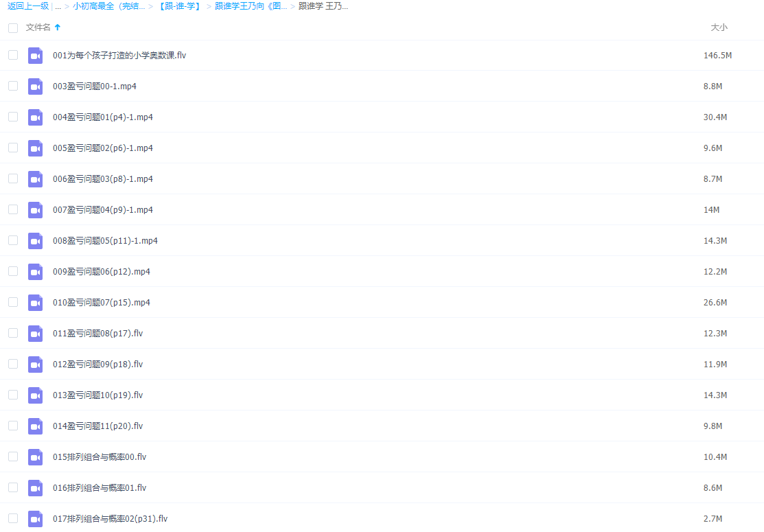The image size is (764, 532).
Task: Expand the collapsed '...' breadcrumb path
Action: tap(58, 6)
